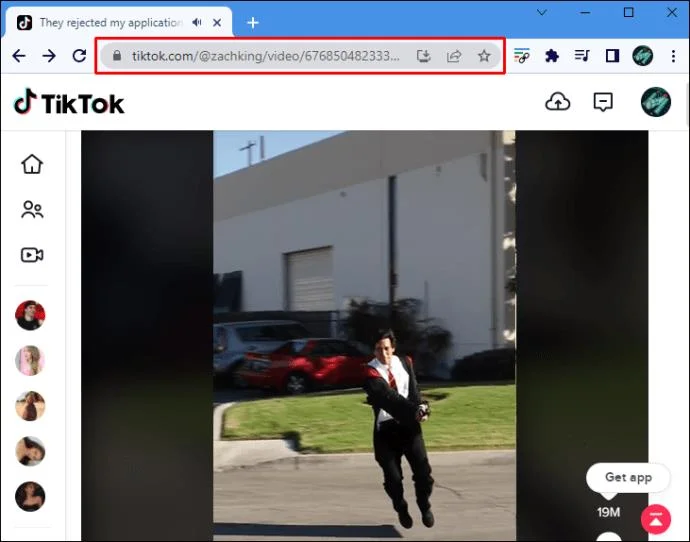This screenshot has width=690, height=542.
Task: Open the media control playlist icon
Action: coord(582,56)
